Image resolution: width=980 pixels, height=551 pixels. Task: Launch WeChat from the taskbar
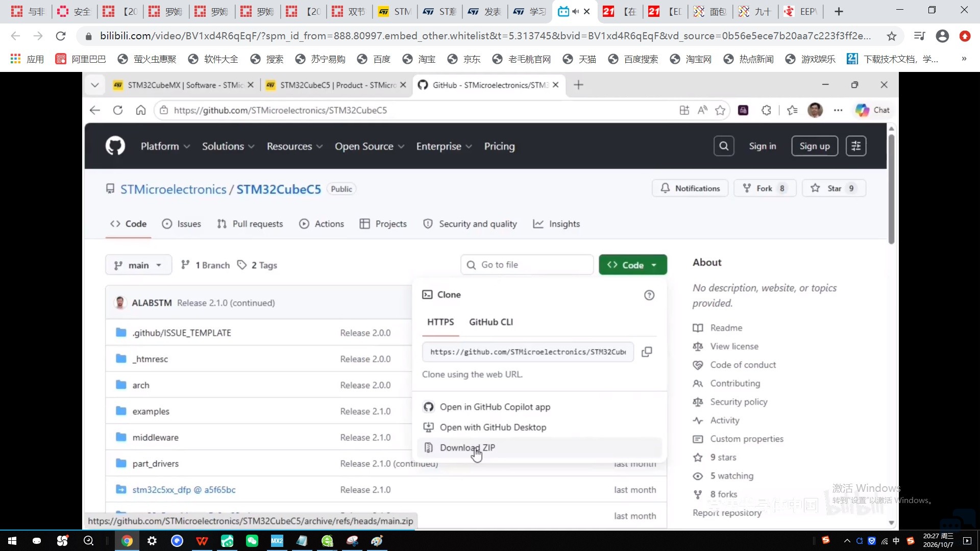252,541
